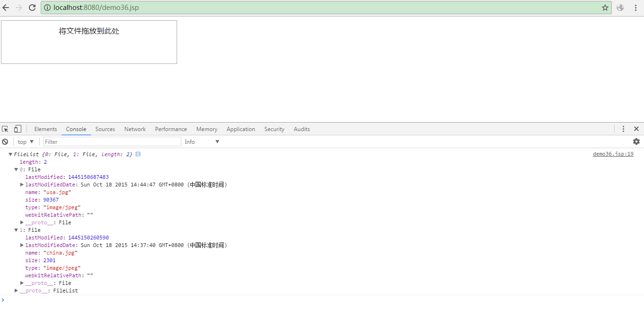Image resolution: width=644 pixels, height=318 pixels.
Task: Open the demo36.jsp:19 source link
Action: [x=613, y=154]
